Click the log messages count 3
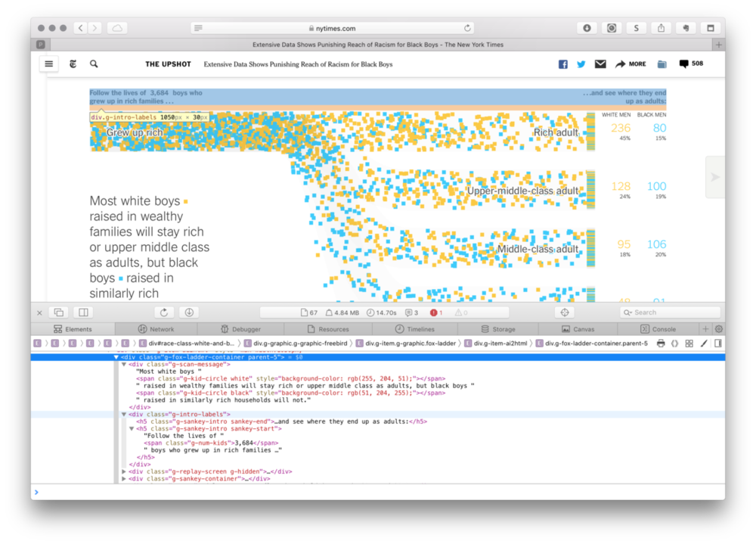The height and width of the screenshot is (544, 756). [411, 312]
